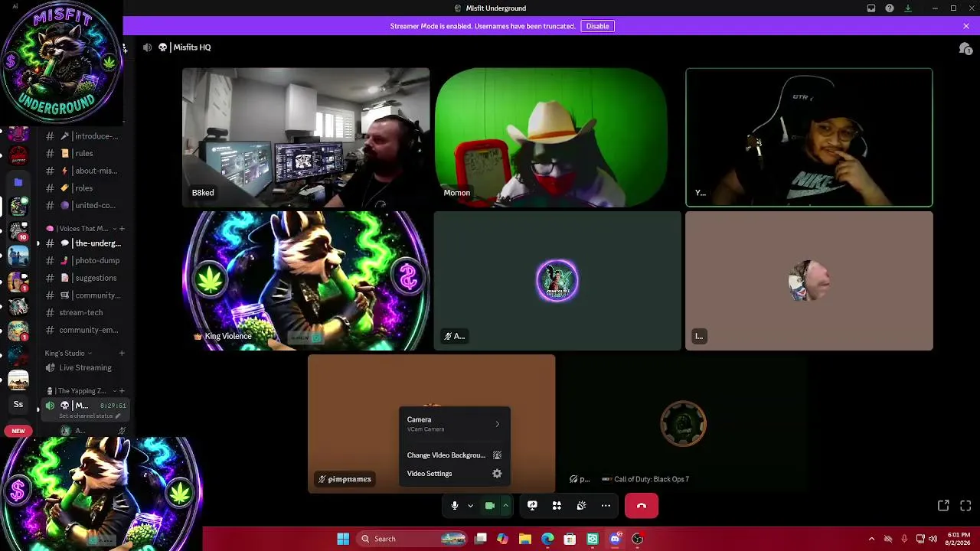Open taskbar volume speaker control
This screenshot has height=551, width=980.
point(933,539)
